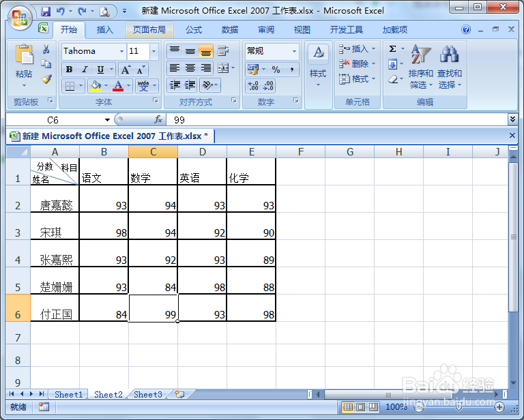This screenshot has height=420, width=524.
Task: Toggle bottom vertical alignment
Action: (206, 51)
